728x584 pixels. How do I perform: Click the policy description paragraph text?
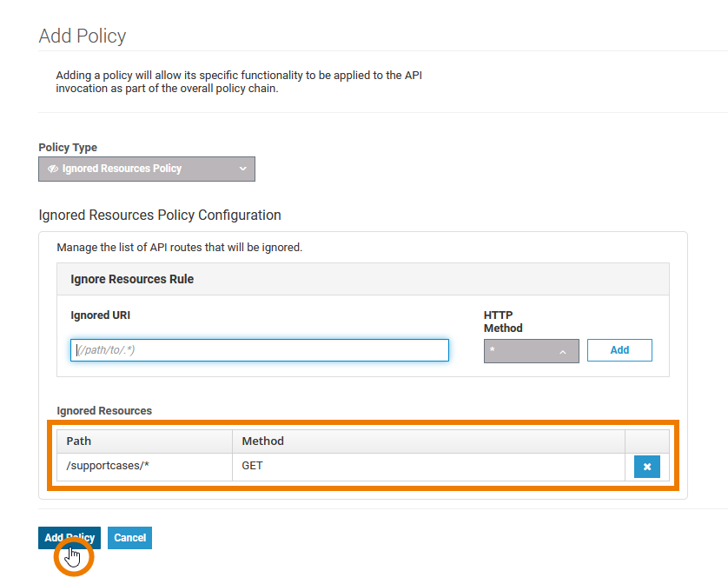point(239,82)
